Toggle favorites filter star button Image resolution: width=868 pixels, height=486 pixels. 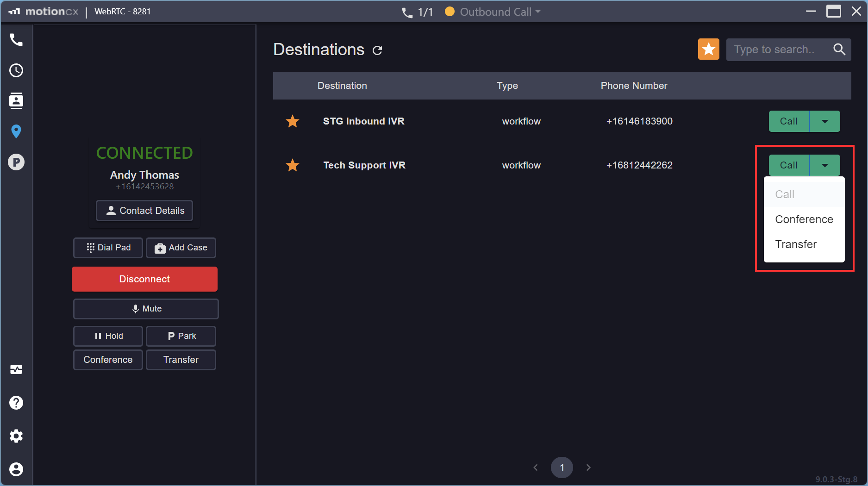tap(709, 49)
